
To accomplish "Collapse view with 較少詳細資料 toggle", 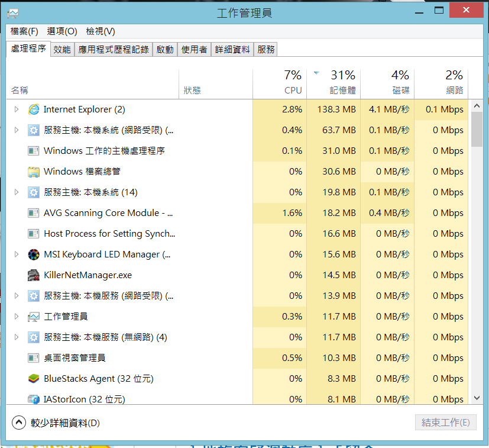I will pyautogui.click(x=20, y=423).
